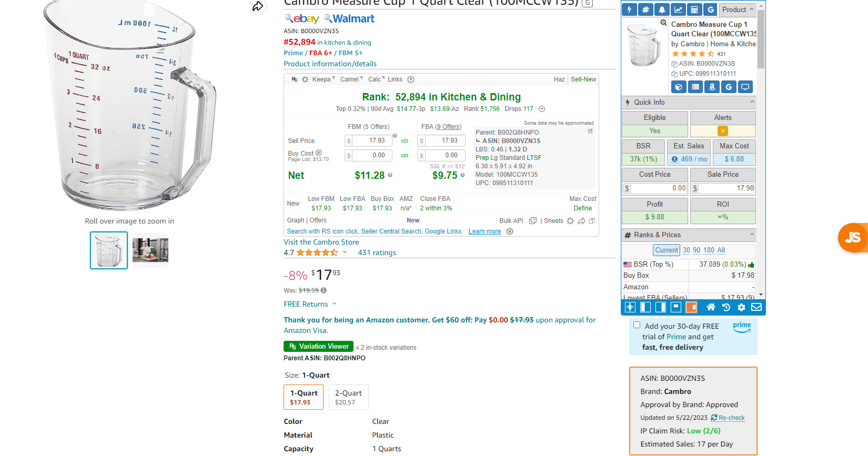Image resolution: width=868 pixels, height=456 pixels.
Task: Open the envelope mail icon in bottom bar
Action: tap(756, 307)
